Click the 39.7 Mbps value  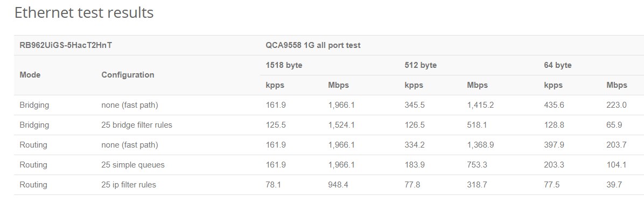(x=614, y=185)
